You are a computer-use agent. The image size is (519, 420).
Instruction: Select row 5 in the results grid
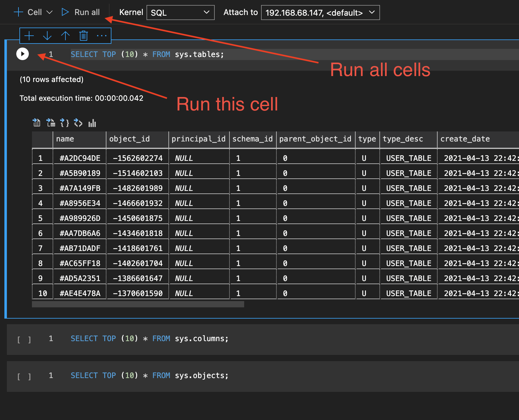42,218
